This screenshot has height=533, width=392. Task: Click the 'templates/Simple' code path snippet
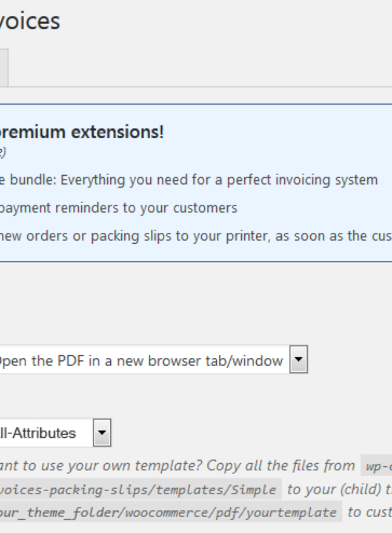140,489
